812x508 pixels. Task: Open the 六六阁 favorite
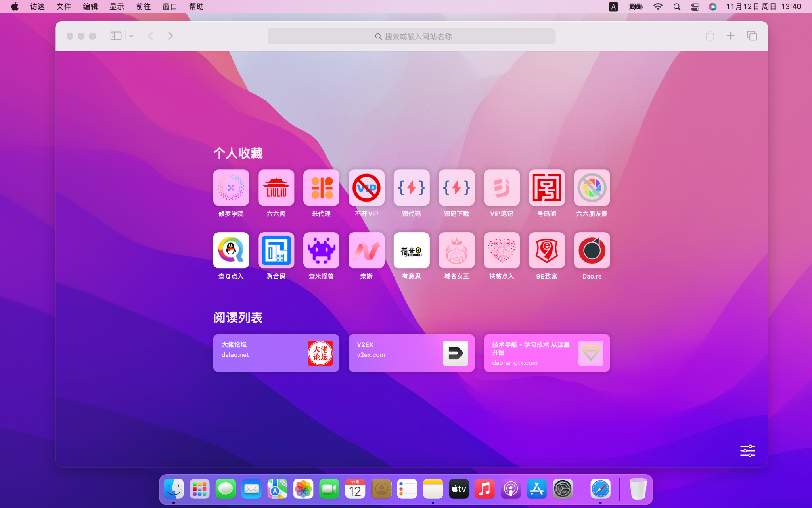276,188
